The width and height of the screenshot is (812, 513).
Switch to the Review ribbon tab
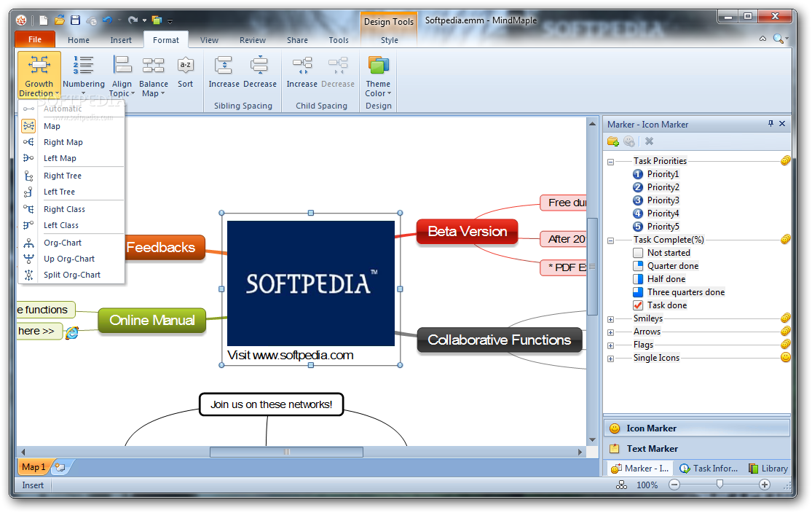click(x=252, y=40)
